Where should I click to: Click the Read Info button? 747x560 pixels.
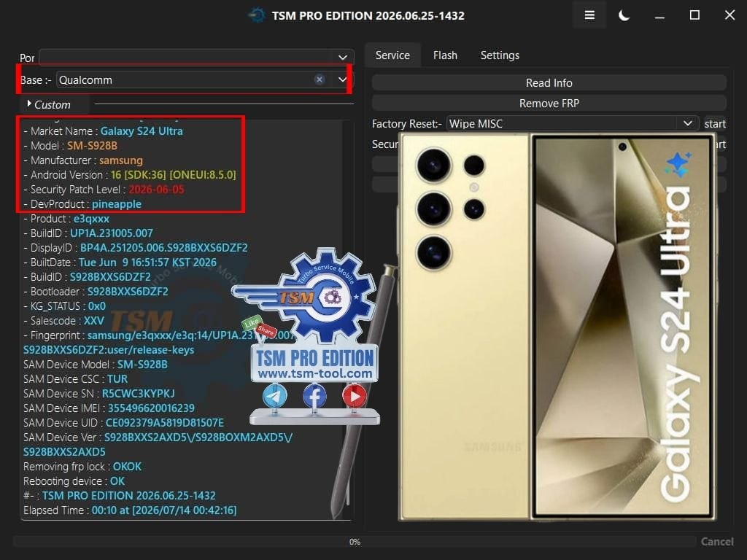549,82
